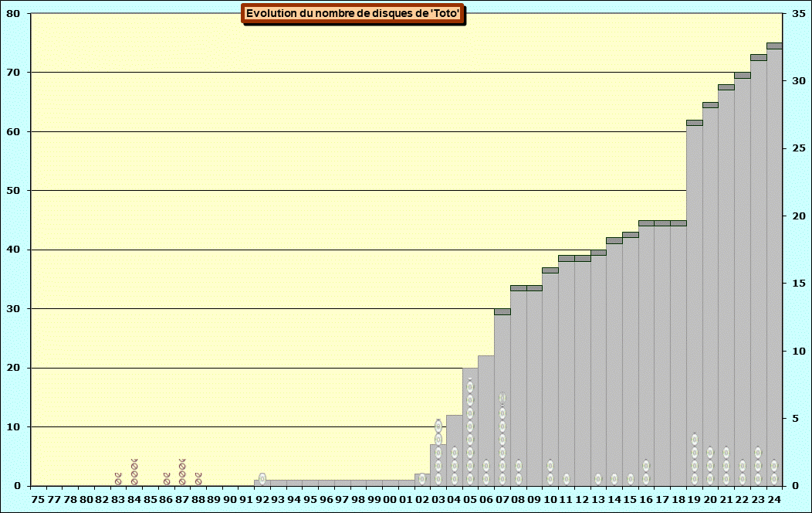
Task: Pick the CD icons above year 16
Action: click(646, 472)
